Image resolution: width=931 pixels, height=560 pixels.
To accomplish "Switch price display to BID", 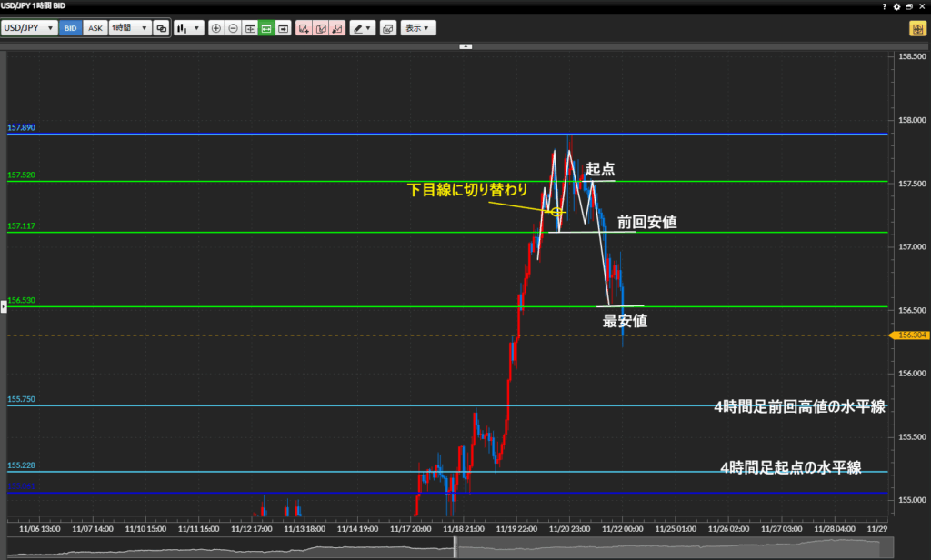I will 70,28.
